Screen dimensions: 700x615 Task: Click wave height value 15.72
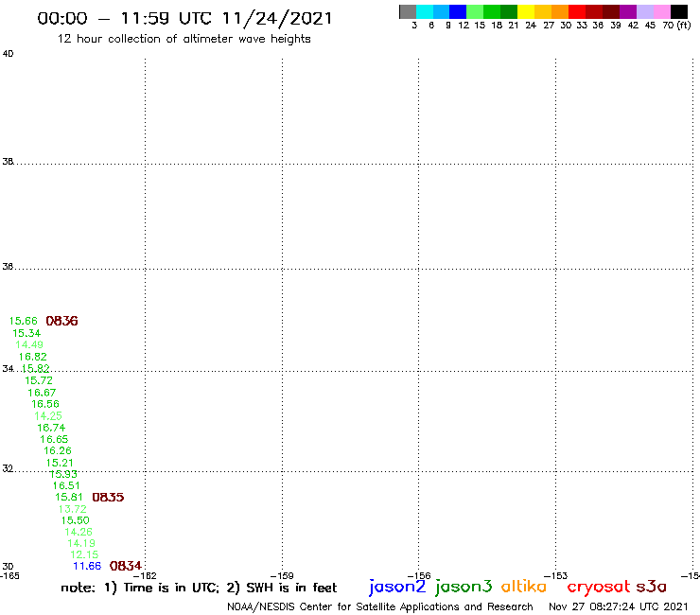[39, 380]
